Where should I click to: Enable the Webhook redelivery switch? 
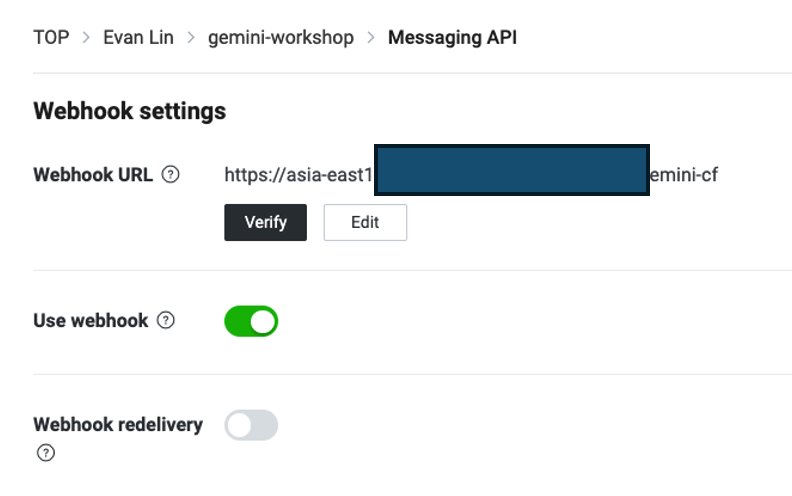coord(251,425)
